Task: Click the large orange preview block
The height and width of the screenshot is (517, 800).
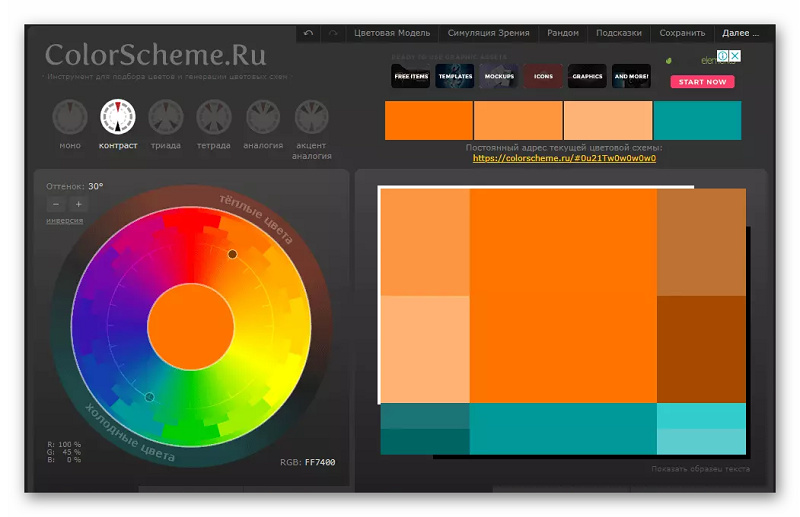Action: (563, 296)
